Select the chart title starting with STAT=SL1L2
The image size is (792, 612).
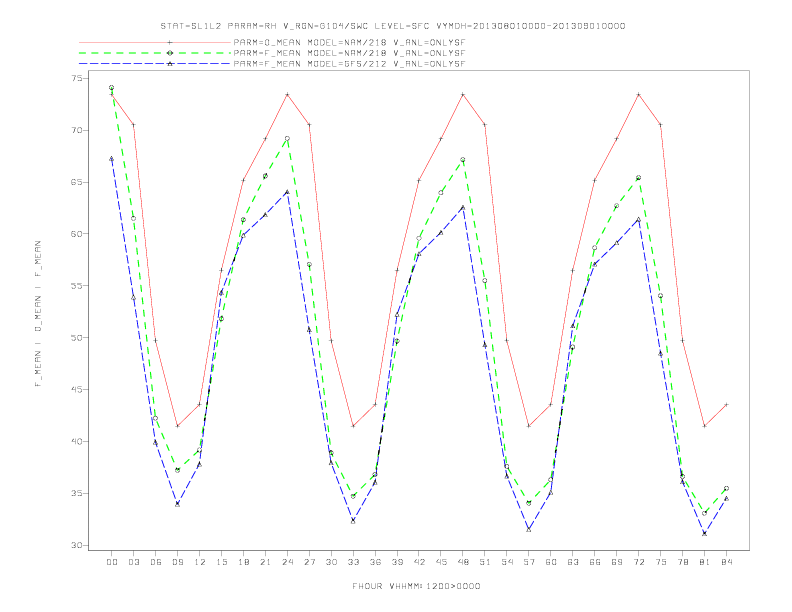coord(393,26)
